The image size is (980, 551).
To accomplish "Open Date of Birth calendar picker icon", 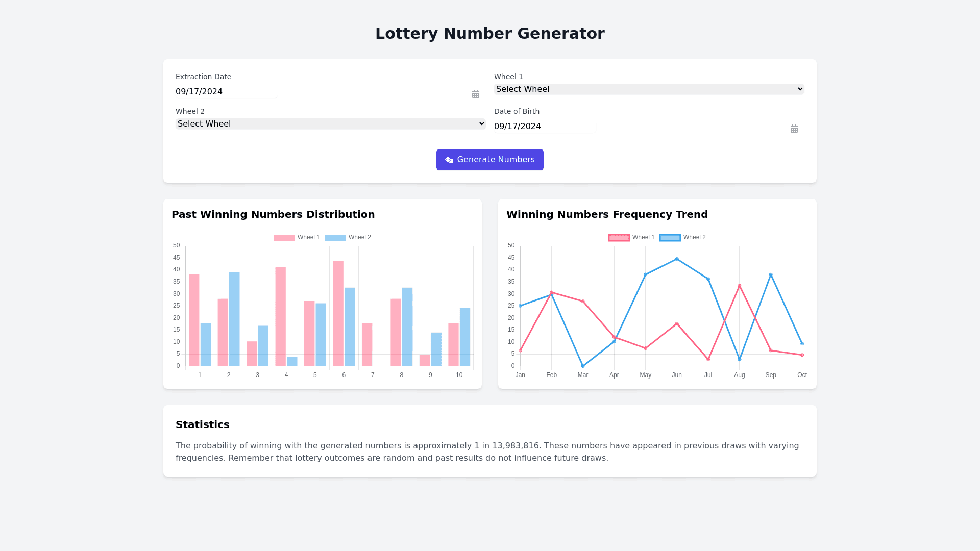I will [x=794, y=129].
